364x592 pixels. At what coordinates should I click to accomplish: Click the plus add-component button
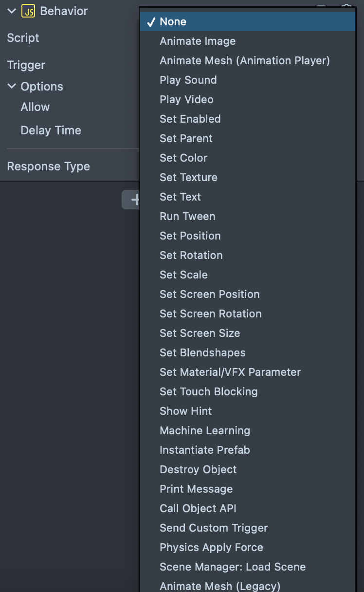coord(132,200)
